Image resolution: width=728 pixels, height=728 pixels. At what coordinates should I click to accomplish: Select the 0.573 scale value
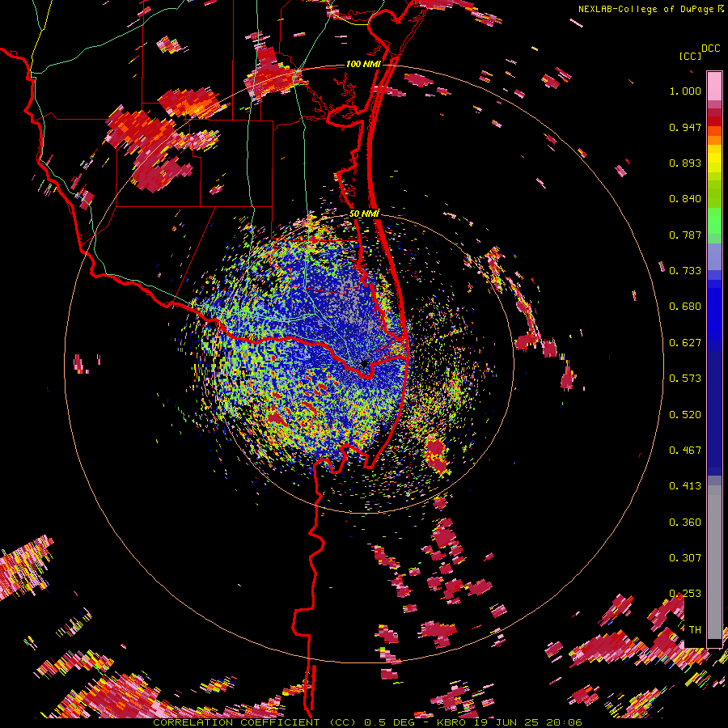pyautogui.click(x=685, y=379)
